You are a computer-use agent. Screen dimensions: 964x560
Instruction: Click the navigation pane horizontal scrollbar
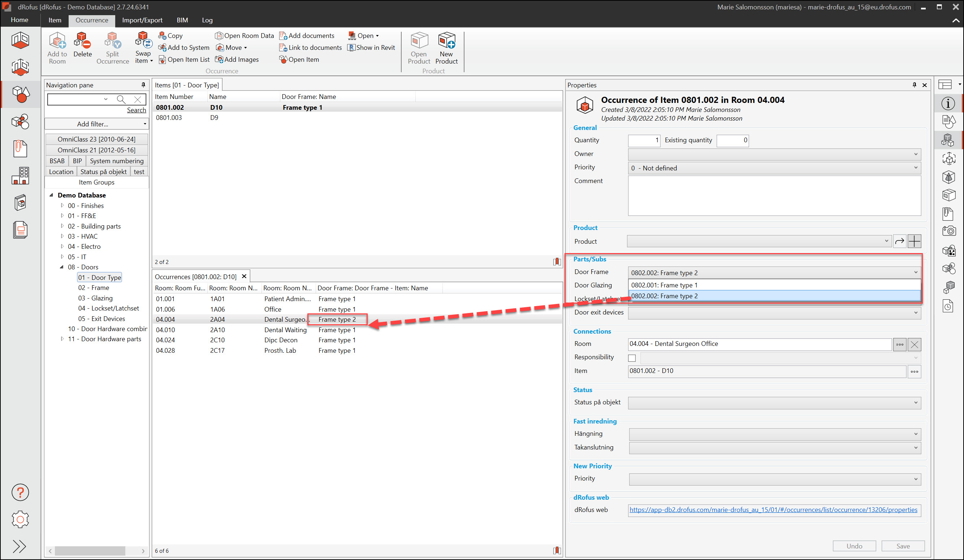pyautogui.click(x=90, y=551)
